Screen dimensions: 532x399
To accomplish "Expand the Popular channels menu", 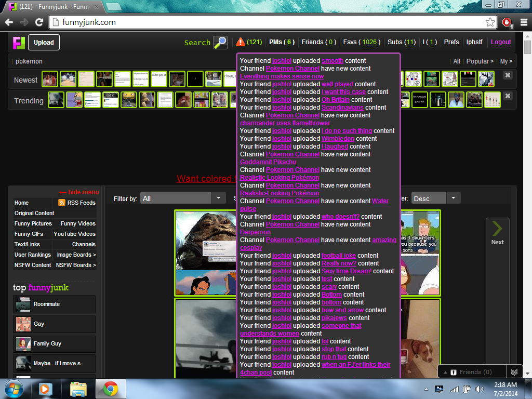I will pyautogui.click(x=480, y=61).
